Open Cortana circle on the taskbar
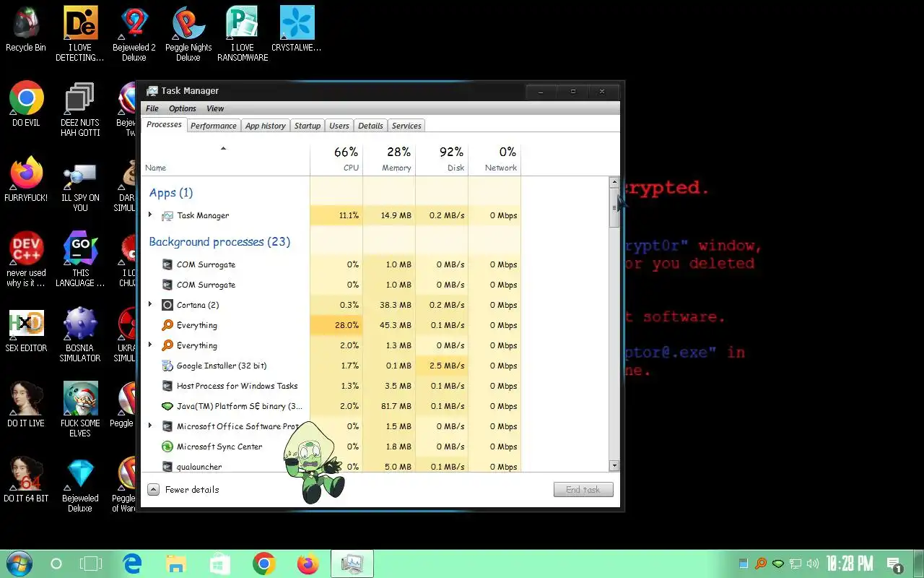 pyautogui.click(x=56, y=564)
